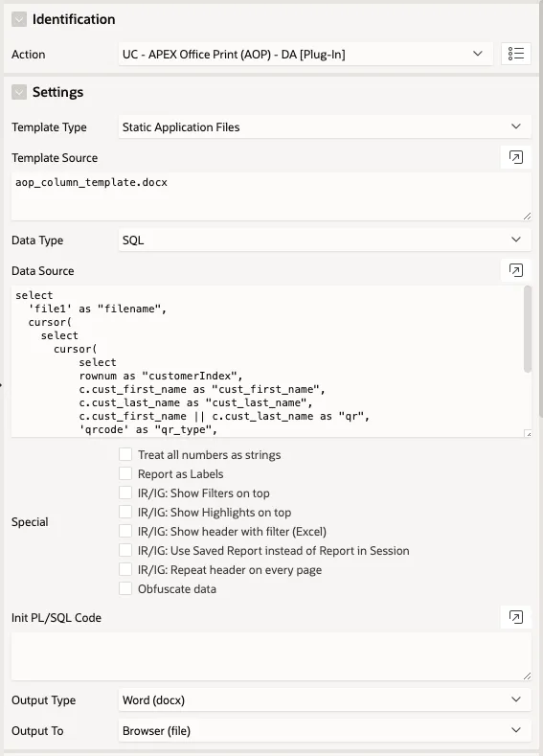Open the Output To dropdown
Image resolution: width=543 pixels, height=756 pixels.
[325, 730]
